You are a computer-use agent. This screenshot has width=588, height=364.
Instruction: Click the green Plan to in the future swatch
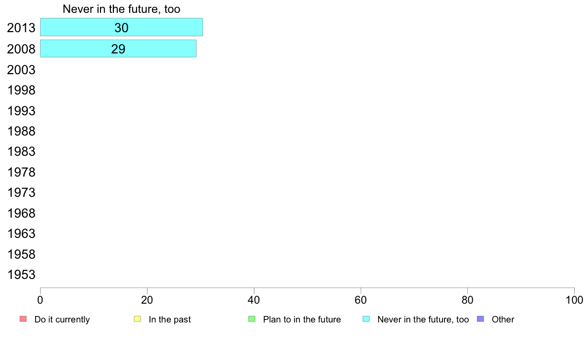pyautogui.click(x=252, y=319)
